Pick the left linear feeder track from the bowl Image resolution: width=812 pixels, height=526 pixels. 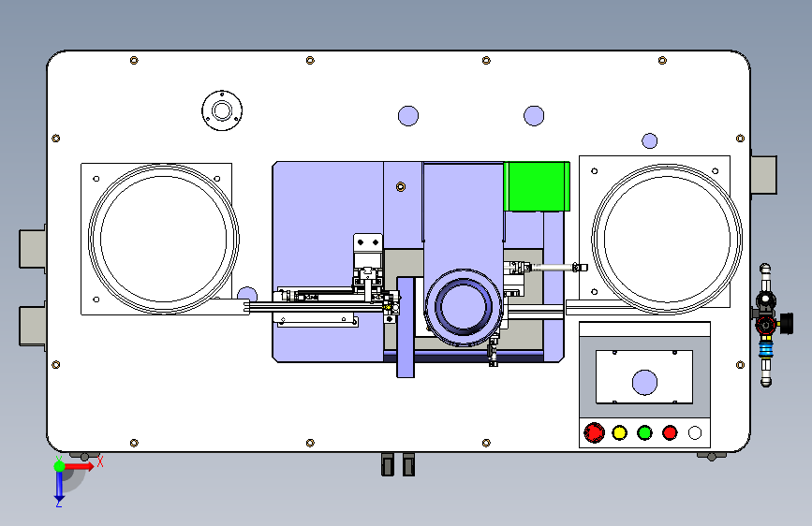click(x=316, y=308)
